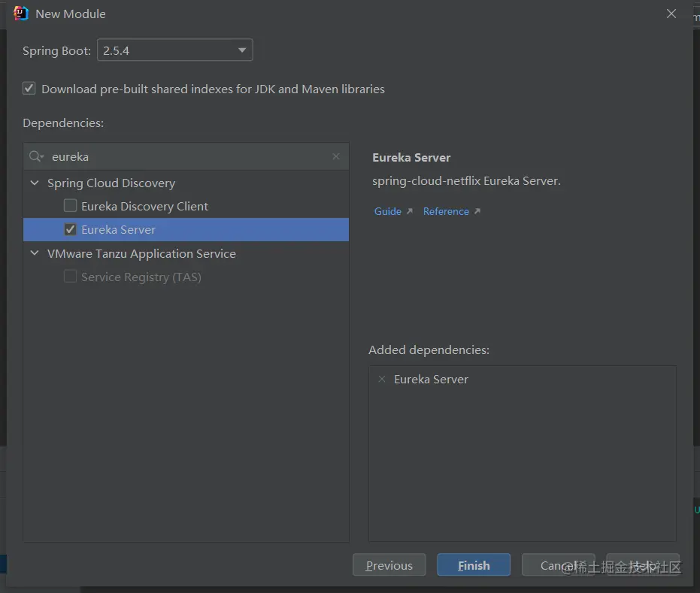This screenshot has width=700, height=593.
Task: Click into the dependencies search field
Action: [188, 156]
